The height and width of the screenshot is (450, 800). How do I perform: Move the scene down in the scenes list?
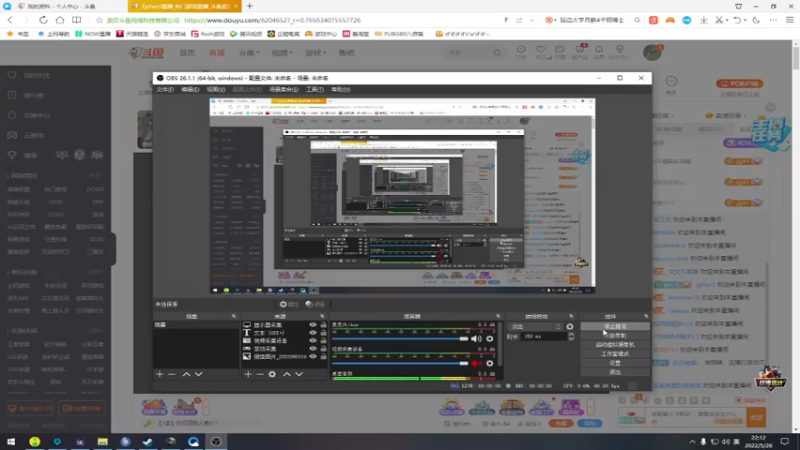pos(198,374)
